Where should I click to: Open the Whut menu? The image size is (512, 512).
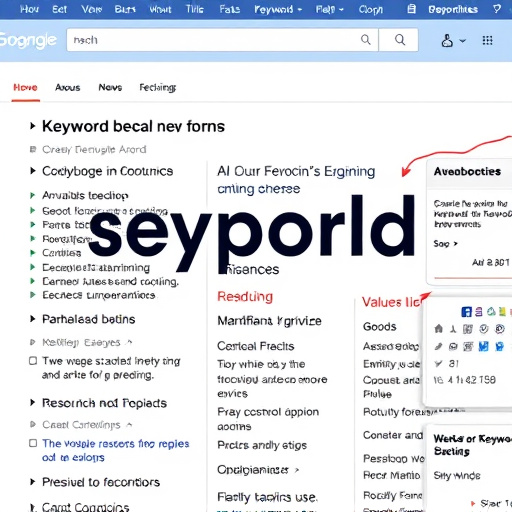(160, 9)
